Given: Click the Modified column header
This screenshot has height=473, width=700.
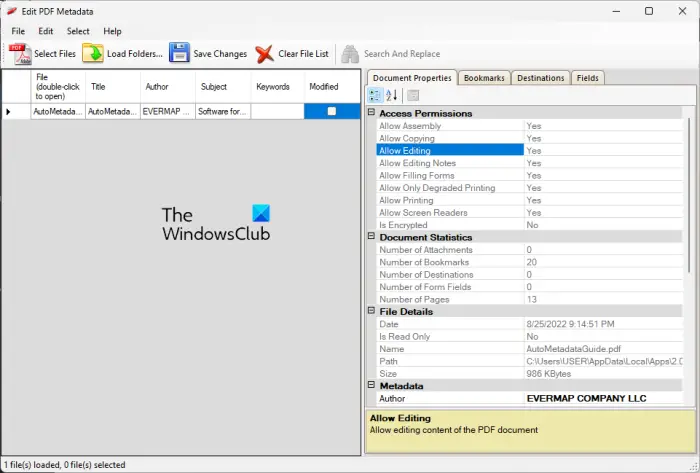Looking at the screenshot, I should (x=332, y=87).
